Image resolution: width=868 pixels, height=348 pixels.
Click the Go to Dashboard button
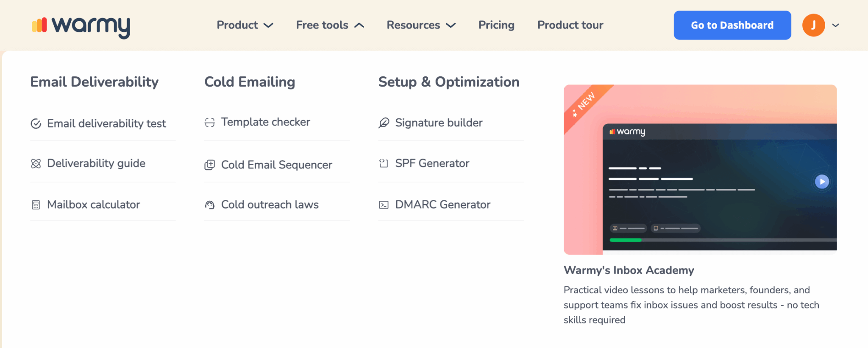tap(732, 25)
